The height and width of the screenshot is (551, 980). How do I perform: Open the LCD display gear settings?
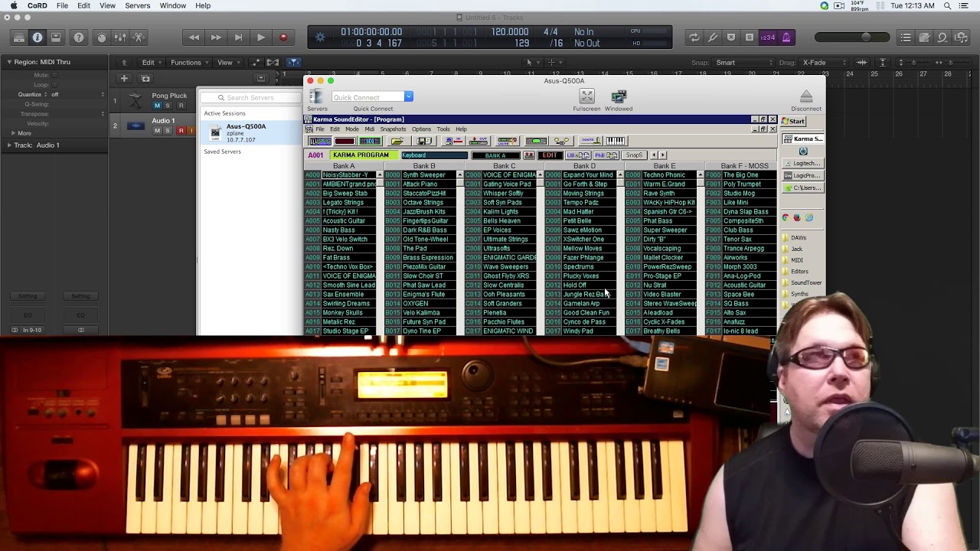(320, 37)
